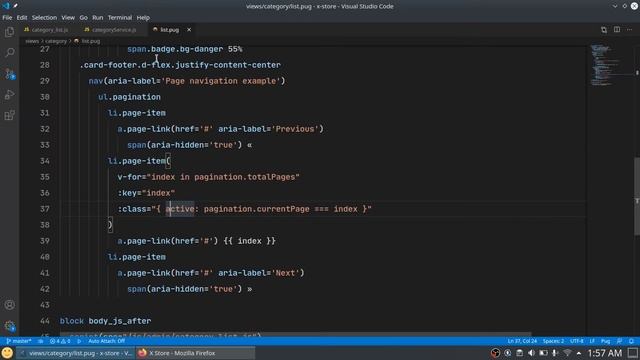The height and width of the screenshot is (360, 640).
Task: Open the Edit menu
Action: pyautogui.click(x=22, y=18)
